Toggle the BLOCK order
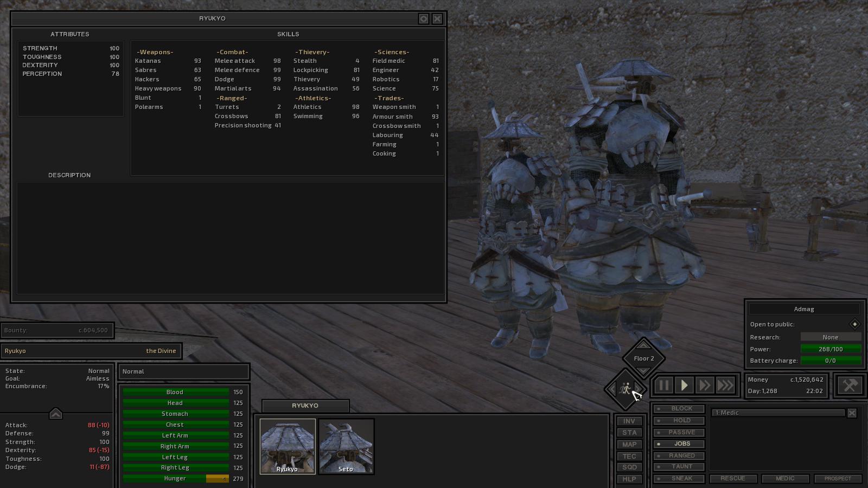 679,409
